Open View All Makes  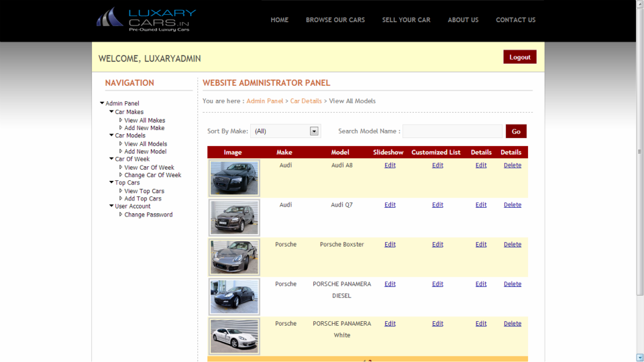pos(145,120)
